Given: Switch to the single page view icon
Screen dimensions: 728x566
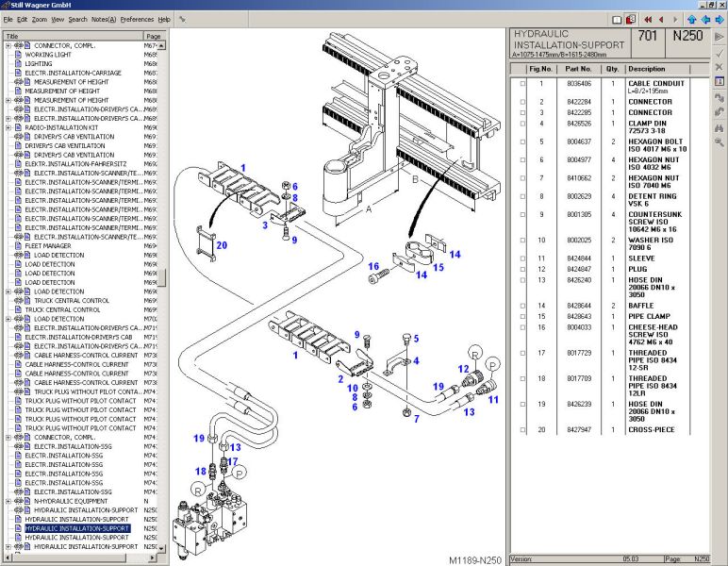Looking at the screenshot, I should point(617,19).
